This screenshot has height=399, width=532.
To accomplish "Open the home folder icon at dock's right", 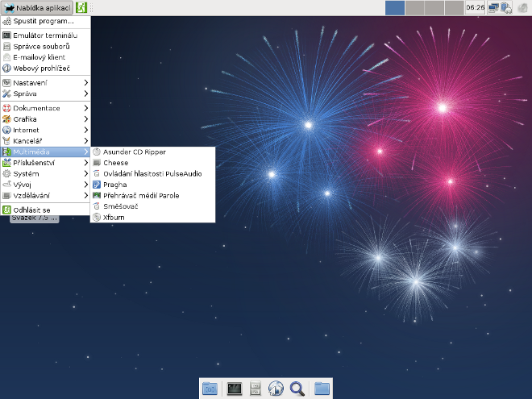I will [322, 389].
